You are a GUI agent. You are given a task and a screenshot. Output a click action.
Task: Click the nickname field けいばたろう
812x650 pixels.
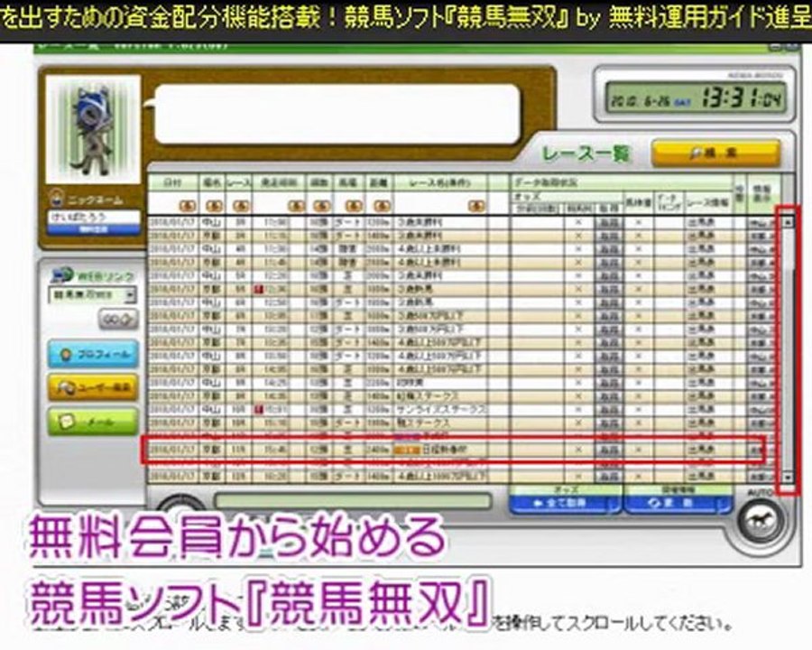point(94,218)
